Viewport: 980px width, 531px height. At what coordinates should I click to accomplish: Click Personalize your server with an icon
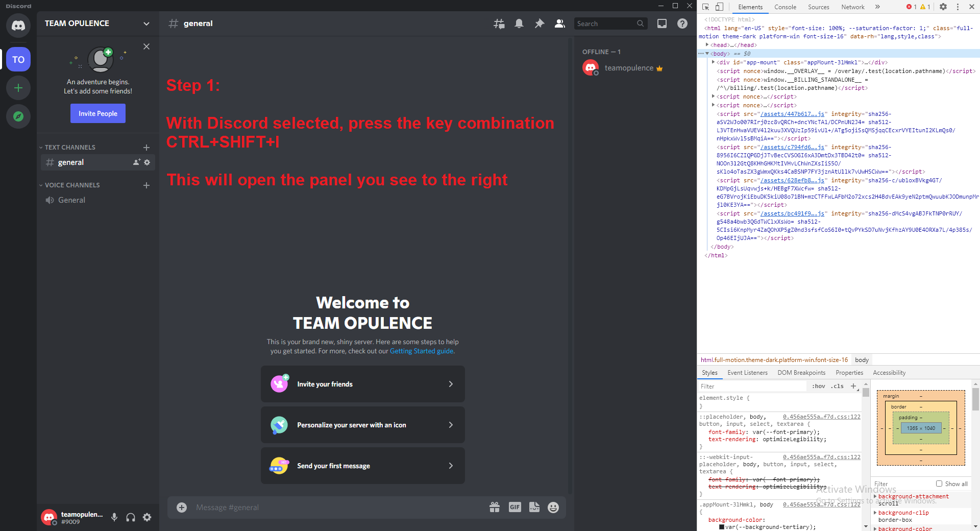point(363,425)
